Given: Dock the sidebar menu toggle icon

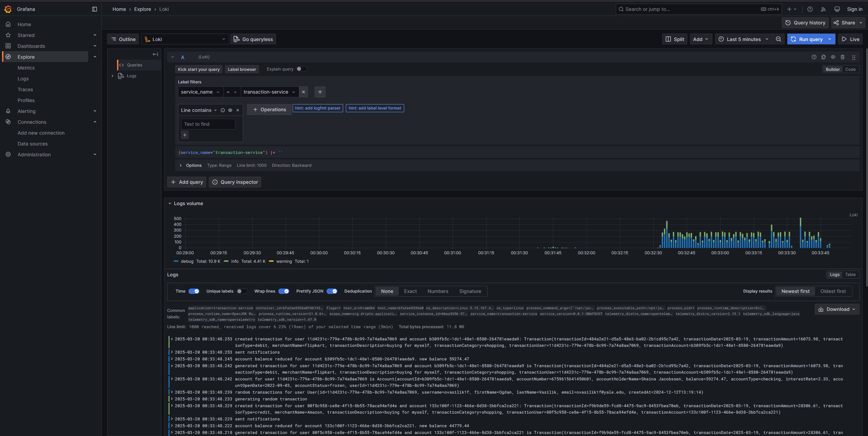Looking at the screenshot, I should coord(95,9).
